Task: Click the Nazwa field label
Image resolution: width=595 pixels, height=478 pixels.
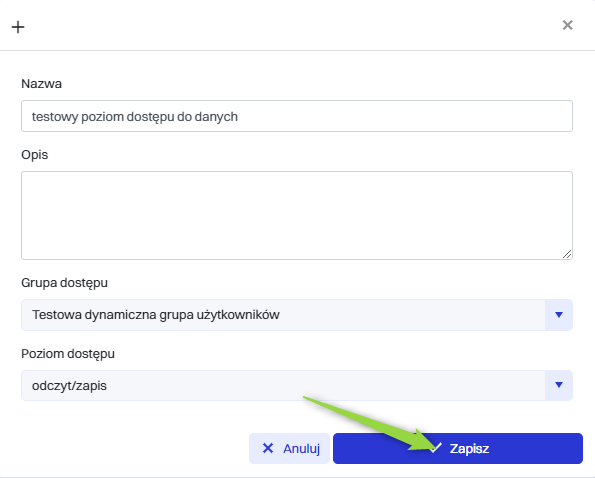Action: [41, 83]
